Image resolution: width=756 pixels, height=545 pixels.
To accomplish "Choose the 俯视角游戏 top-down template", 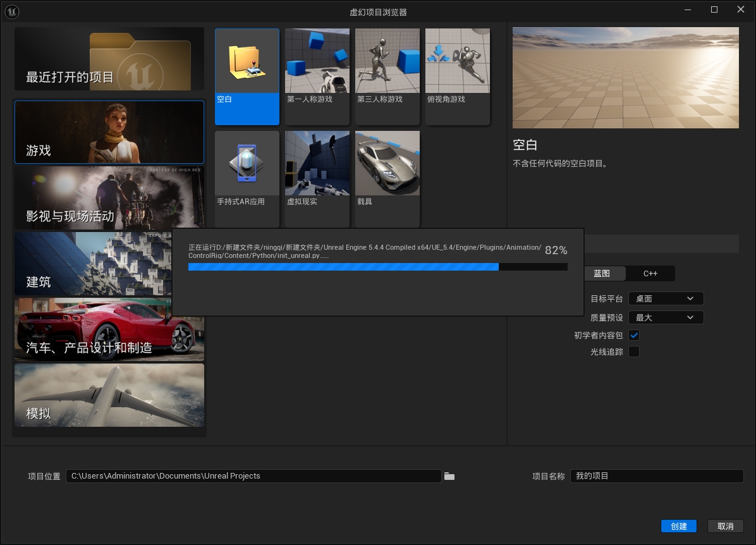I will [458, 77].
